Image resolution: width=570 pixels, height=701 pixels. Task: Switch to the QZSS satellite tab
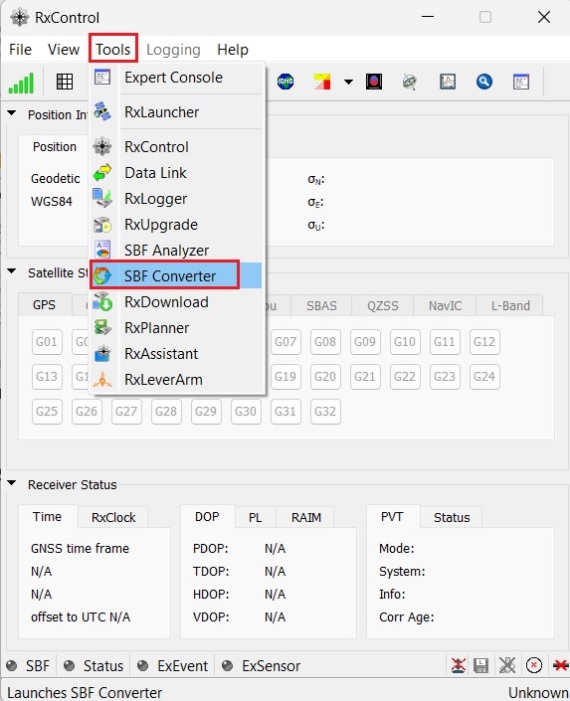click(x=383, y=306)
